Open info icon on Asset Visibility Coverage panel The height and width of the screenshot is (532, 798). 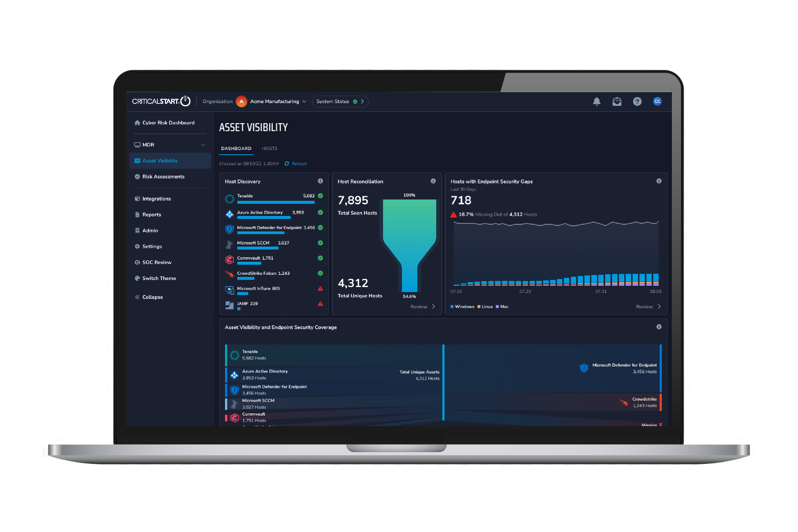(x=659, y=327)
